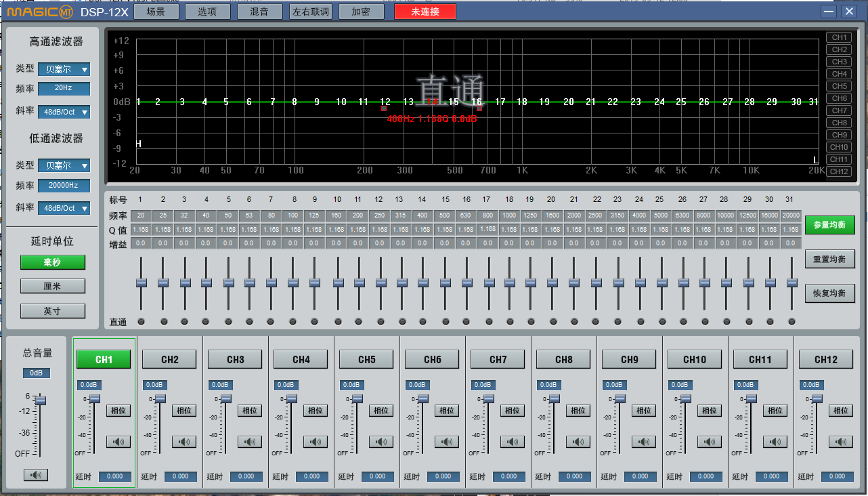Invert CH1 phase with 相位 button
This screenshot has width=868, height=496.
pyautogui.click(x=118, y=410)
